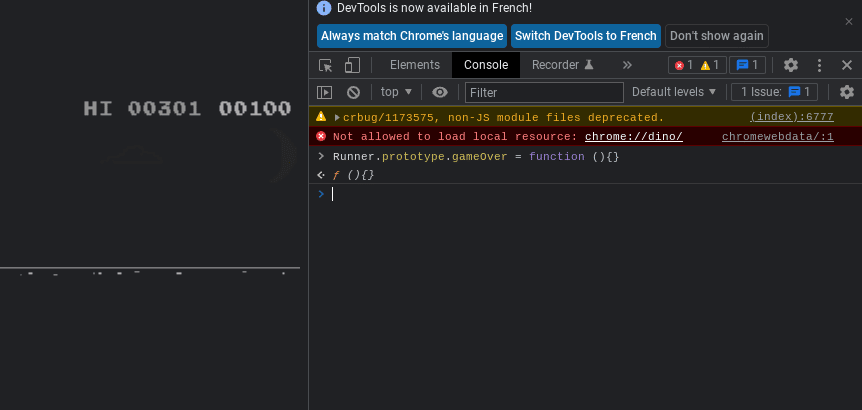Image resolution: width=862 pixels, height=410 pixels.
Task: Show more DevTools tabs chevron
Action: [627, 65]
